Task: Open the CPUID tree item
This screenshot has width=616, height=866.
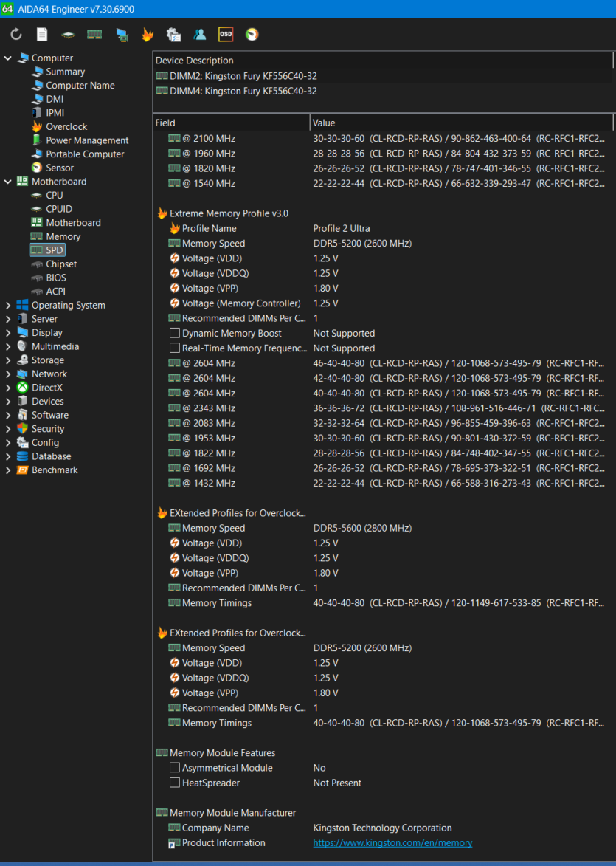Action: [x=59, y=210]
